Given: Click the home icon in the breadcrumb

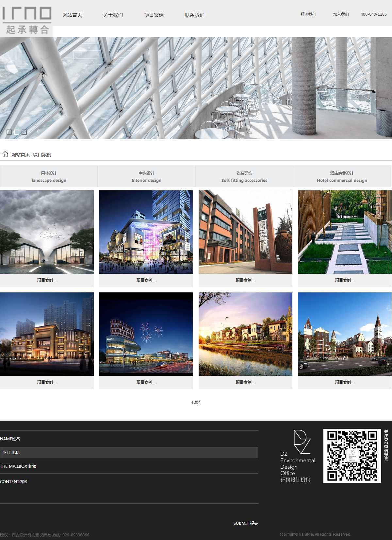Looking at the screenshot, I should [x=5, y=154].
